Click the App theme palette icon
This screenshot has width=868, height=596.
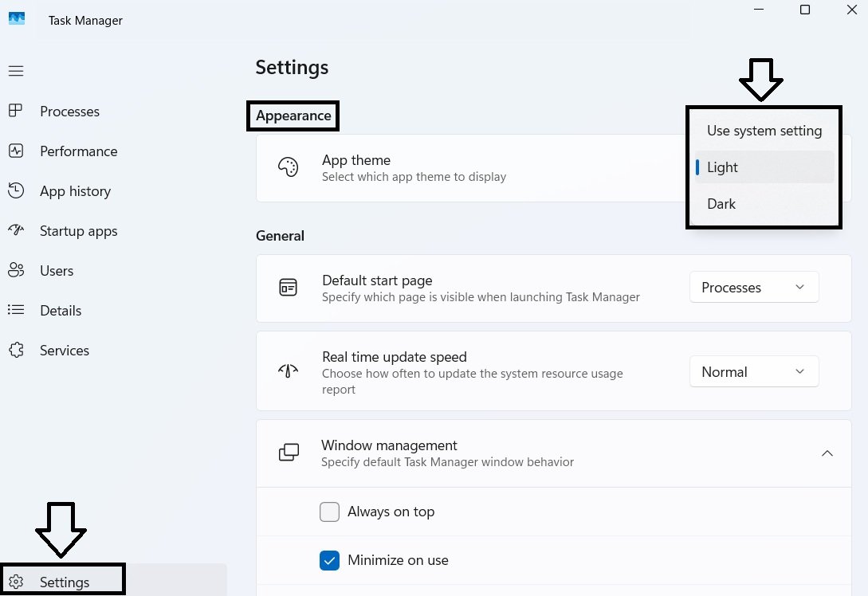point(288,167)
